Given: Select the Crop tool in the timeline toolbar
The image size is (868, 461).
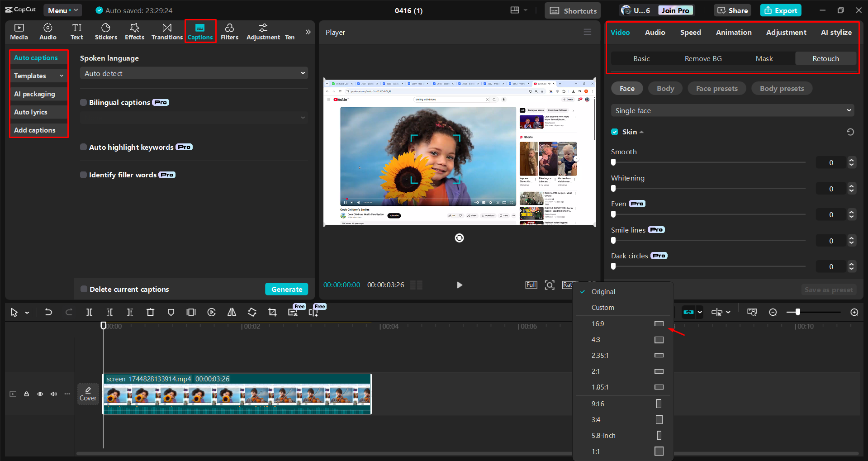Looking at the screenshot, I should (272, 312).
